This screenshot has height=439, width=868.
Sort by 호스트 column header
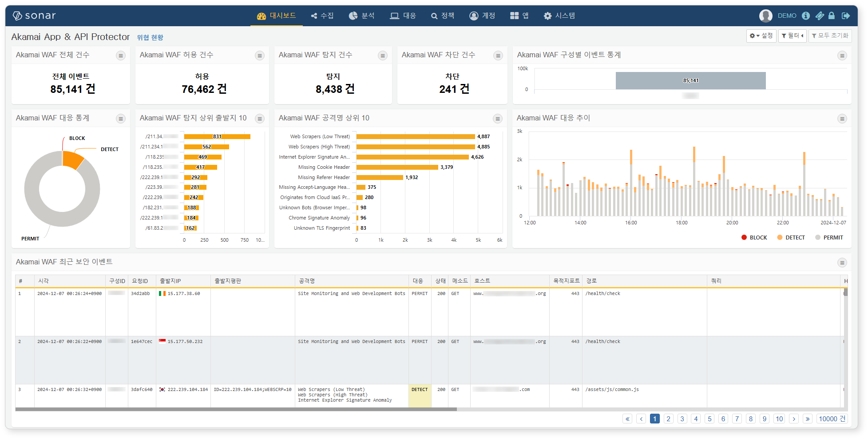pos(510,281)
